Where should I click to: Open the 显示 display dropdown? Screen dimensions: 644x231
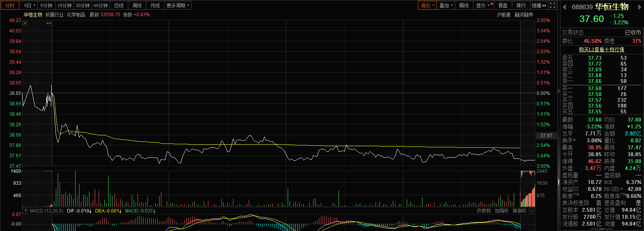483,5
